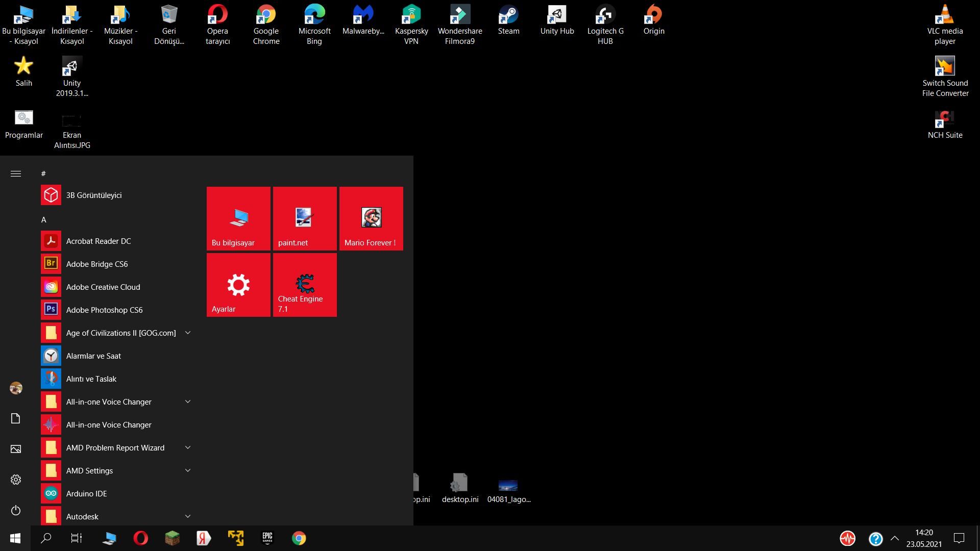Screen dimensions: 980x551
Task: Open the Ayarlar settings tile
Action: point(238,285)
